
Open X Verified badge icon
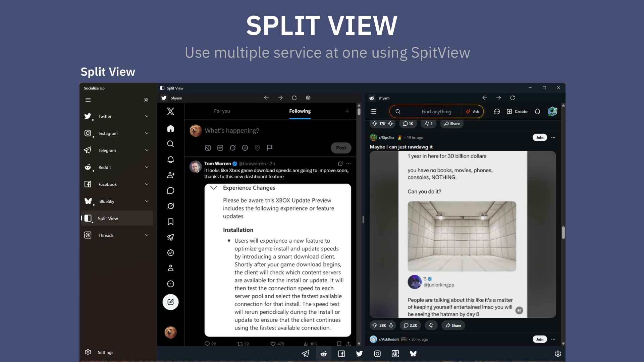click(170, 253)
